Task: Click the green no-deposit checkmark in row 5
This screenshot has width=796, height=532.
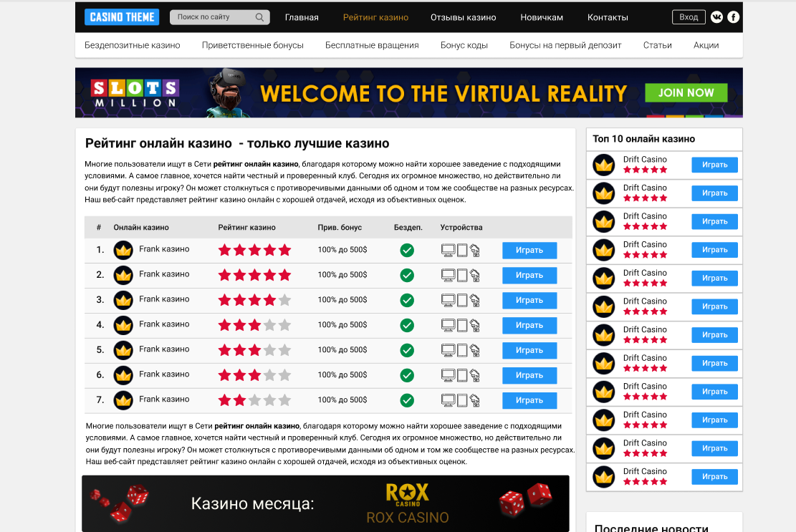Action: pyautogui.click(x=407, y=350)
